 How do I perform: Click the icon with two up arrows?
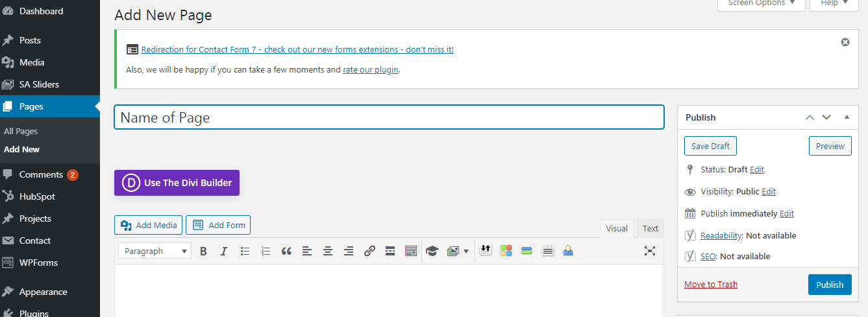(486, 250)
